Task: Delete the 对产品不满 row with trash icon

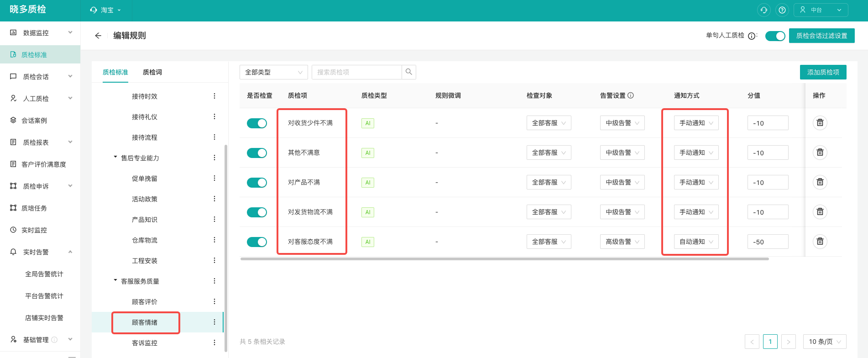Action: point(820,182)
